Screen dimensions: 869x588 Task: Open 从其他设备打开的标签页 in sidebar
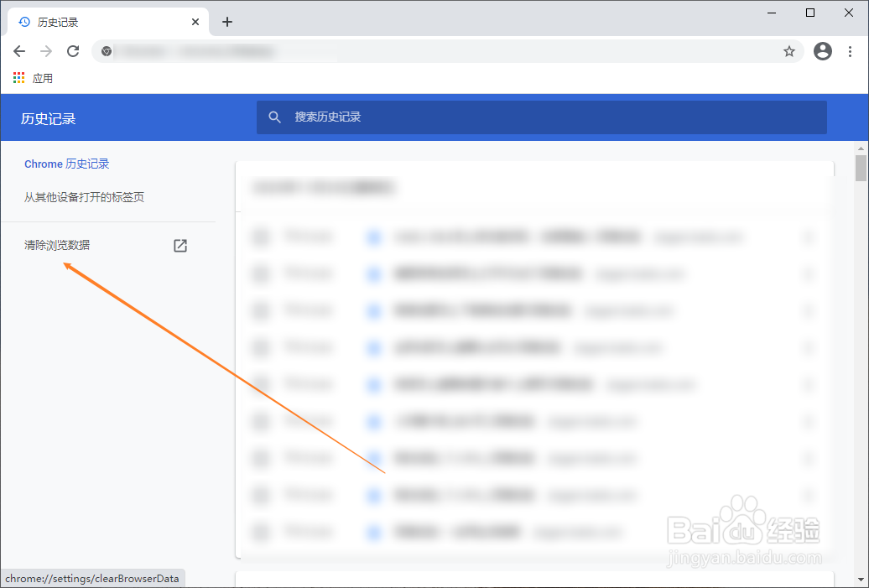tap(84, 197)
